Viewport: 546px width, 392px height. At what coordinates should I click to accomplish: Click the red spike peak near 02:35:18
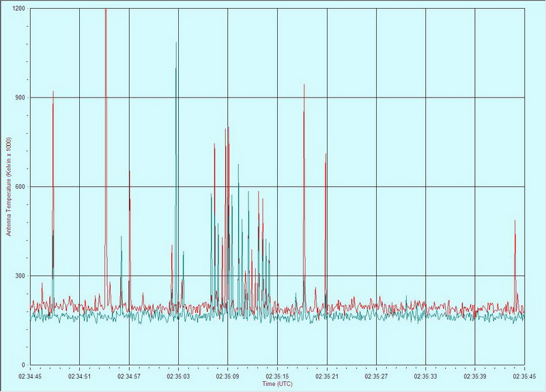point(304,85)
